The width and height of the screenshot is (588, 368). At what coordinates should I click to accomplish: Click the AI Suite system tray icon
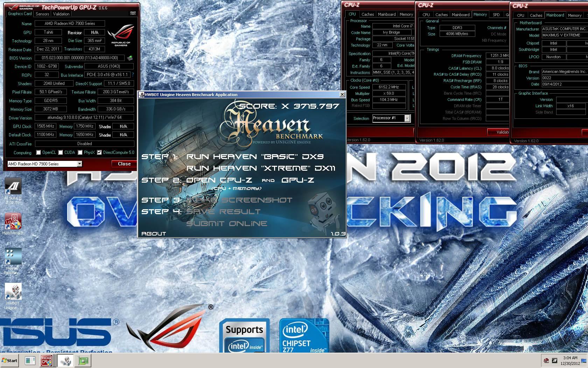click(554, 360)
